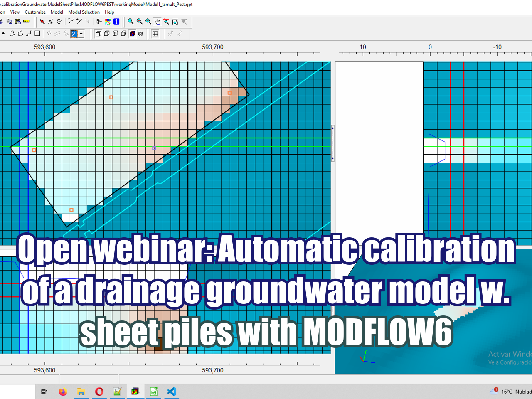Toggle the 3D colored-cells view cube button

[132, 34]
